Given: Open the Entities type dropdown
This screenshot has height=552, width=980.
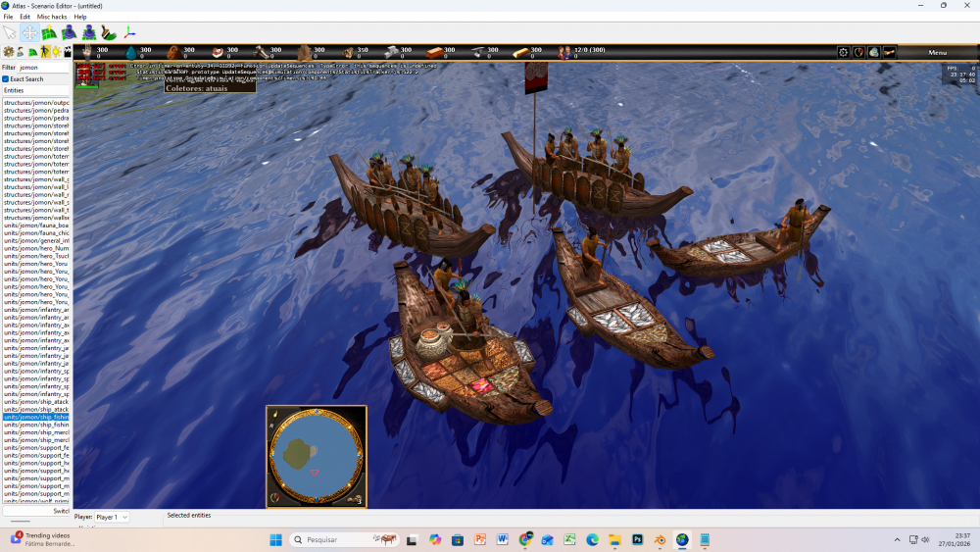Looking at the screenshot, I should click(x=35, y=90).
